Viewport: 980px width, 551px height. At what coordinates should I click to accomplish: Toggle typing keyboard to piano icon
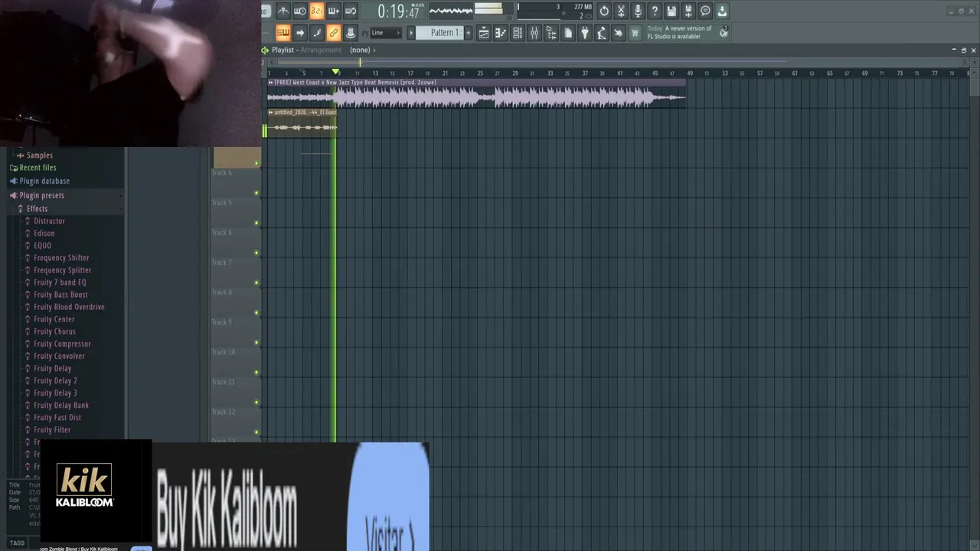coord(283,32)
